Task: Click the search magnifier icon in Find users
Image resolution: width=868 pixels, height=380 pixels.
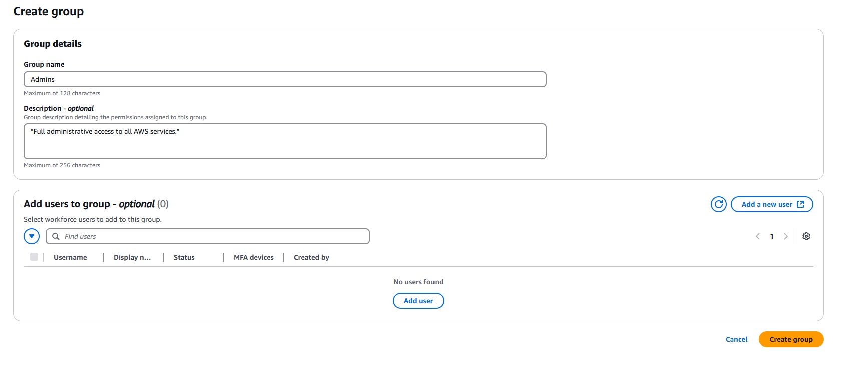Action: (x=56, y=236)
